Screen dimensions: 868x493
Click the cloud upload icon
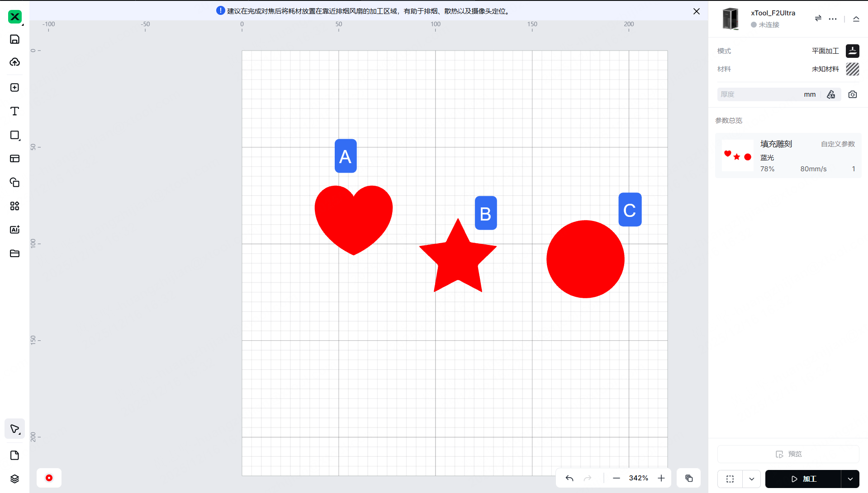click(14, 62)
